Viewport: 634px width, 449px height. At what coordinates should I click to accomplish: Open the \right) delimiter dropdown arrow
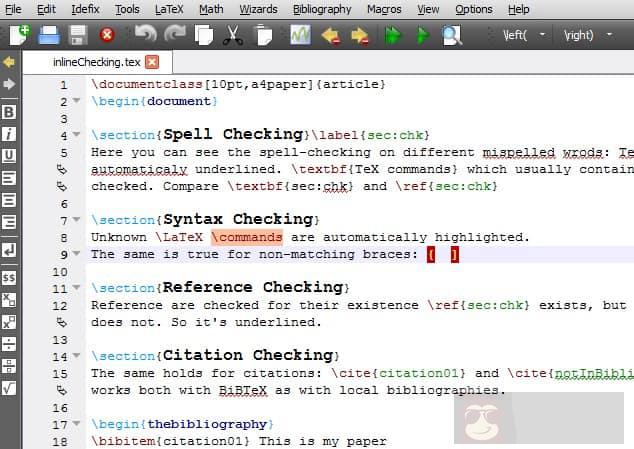click(x=609, y=35)
